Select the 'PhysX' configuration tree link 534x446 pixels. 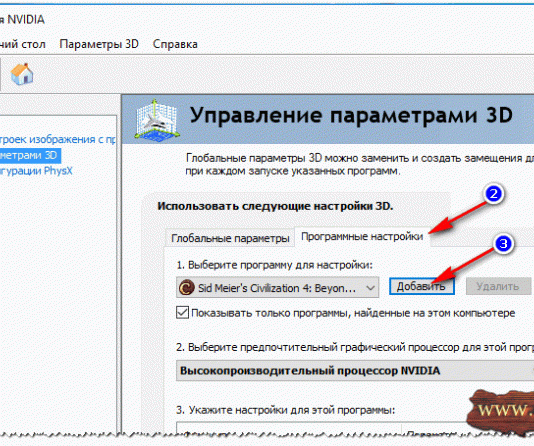(x=36, y=170)
